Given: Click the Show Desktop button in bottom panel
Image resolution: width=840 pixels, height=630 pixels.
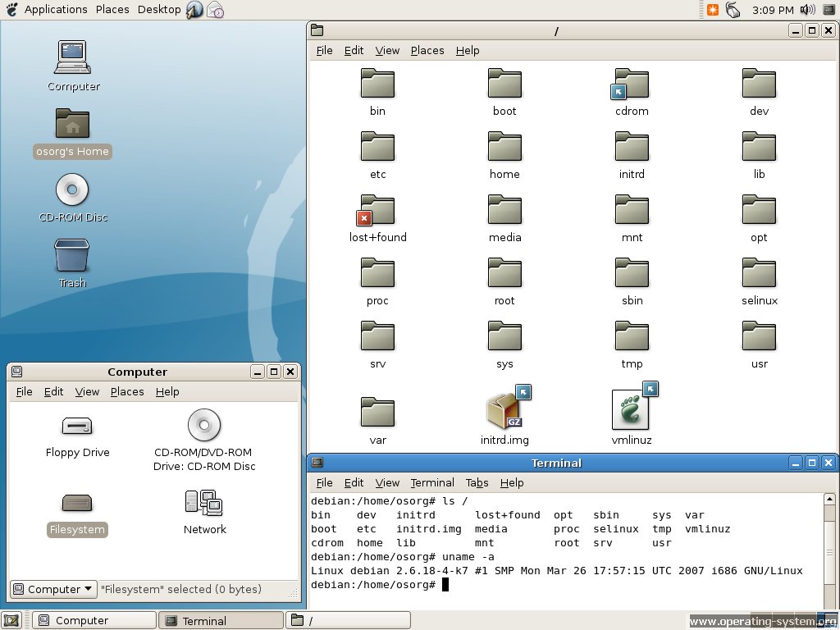Looking at the screenshot, I should tap(11, 621).
